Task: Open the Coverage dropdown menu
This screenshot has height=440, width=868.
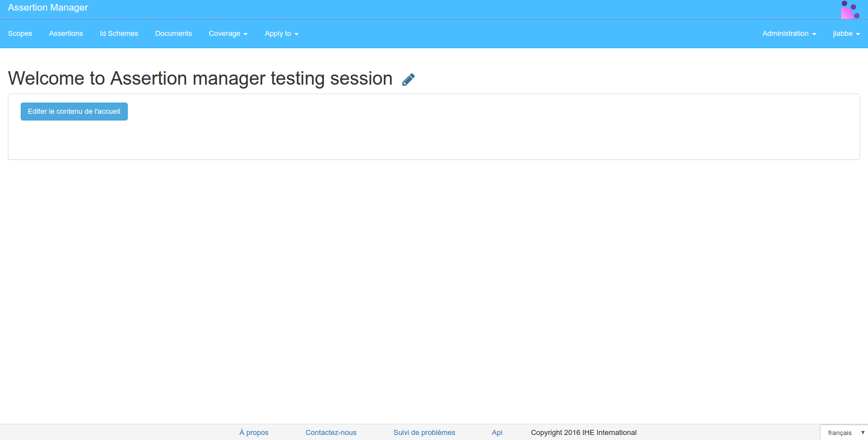Action: coord(228,34)
